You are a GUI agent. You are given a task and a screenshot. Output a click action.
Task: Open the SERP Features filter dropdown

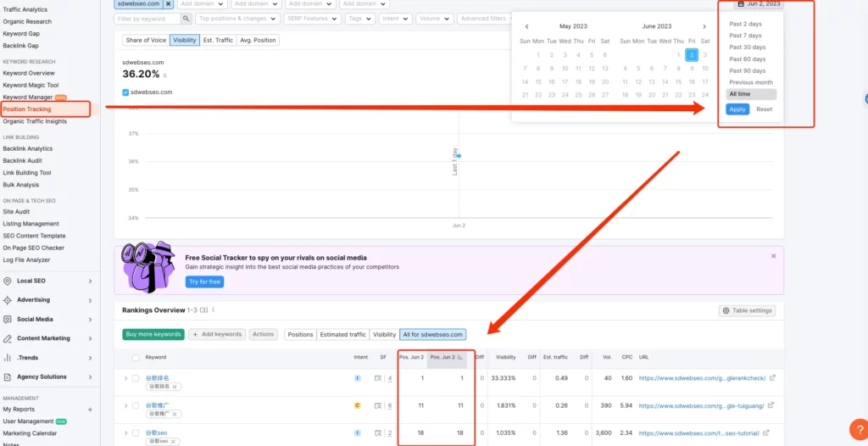tap(313, 19)
